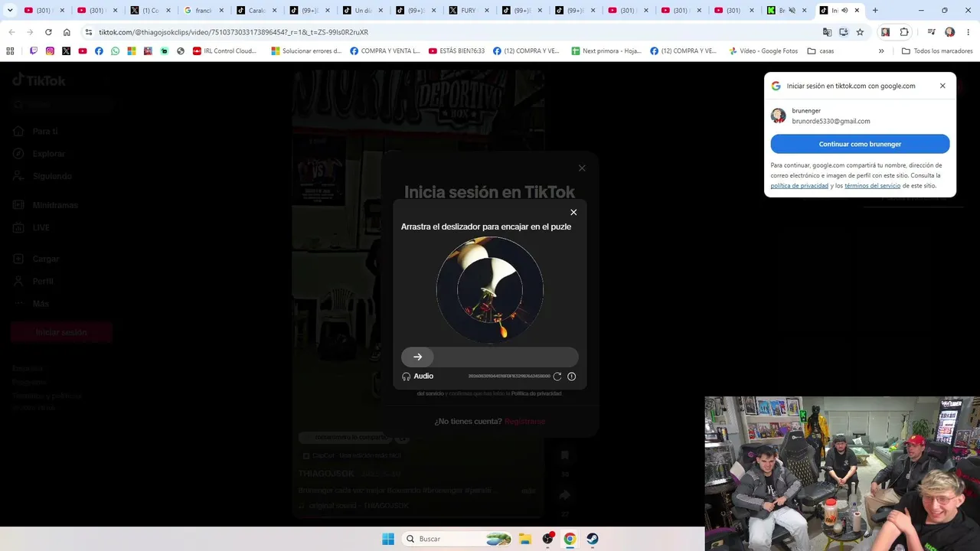Image resolution: width=980 pixels, height=551 pixels.
Task: Select the brunenger Google account row
Action: click(860, 116)
